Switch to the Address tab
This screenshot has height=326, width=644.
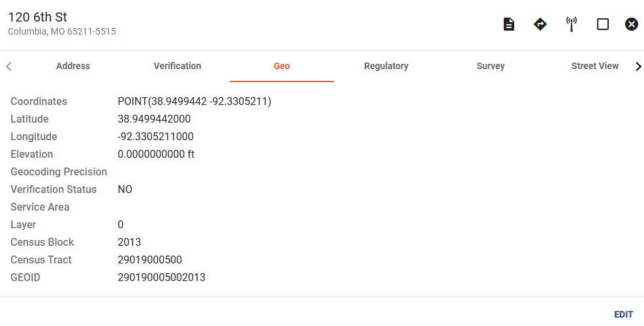click(73, 66)
